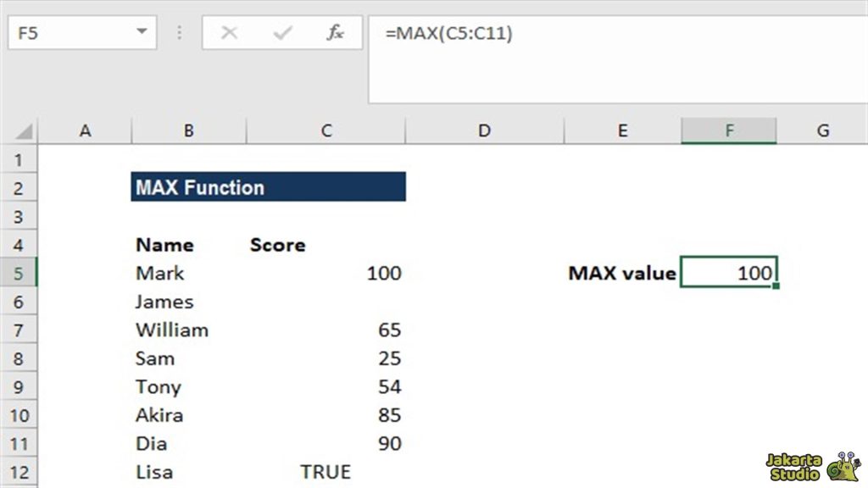
Task: Click the formula bar with =MAX(C5:C11)
Action: [x=618, y=58]
